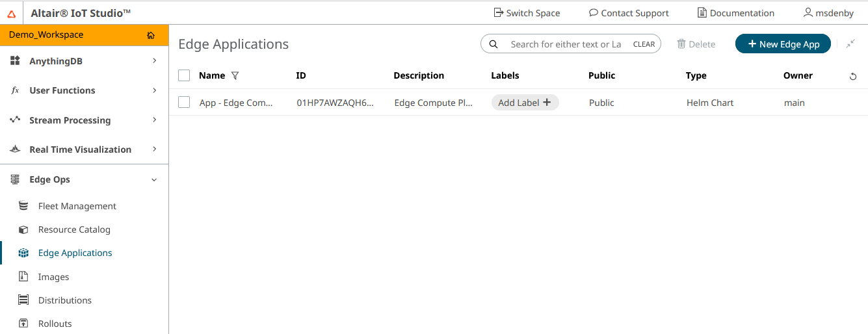
Task: Collapse the Edge Ops section
Action: (x=154, y=180)
